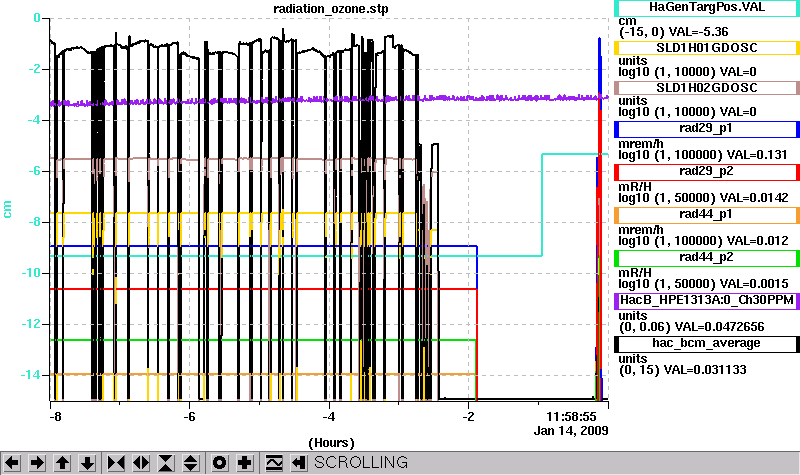Click the (Hours) x-axis label
This screenshot has height=475, width=800.
[331, 442]
